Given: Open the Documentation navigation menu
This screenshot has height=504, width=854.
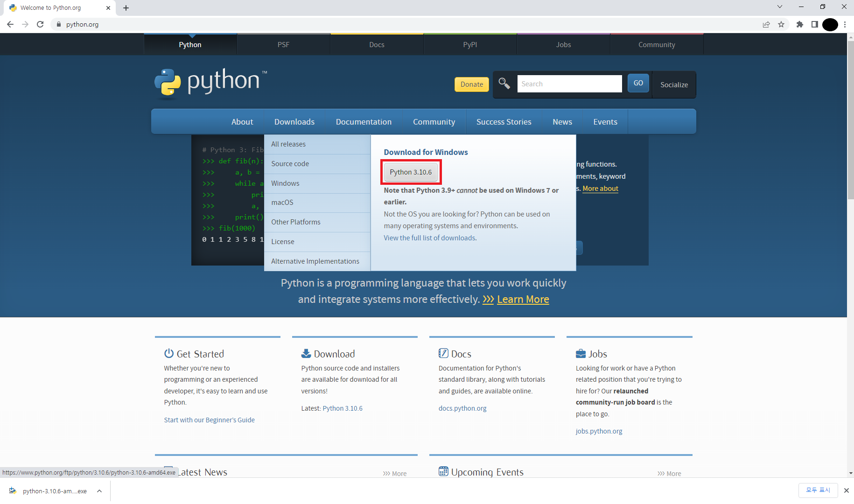Looking at the screenshot, I should coord(364,122).
